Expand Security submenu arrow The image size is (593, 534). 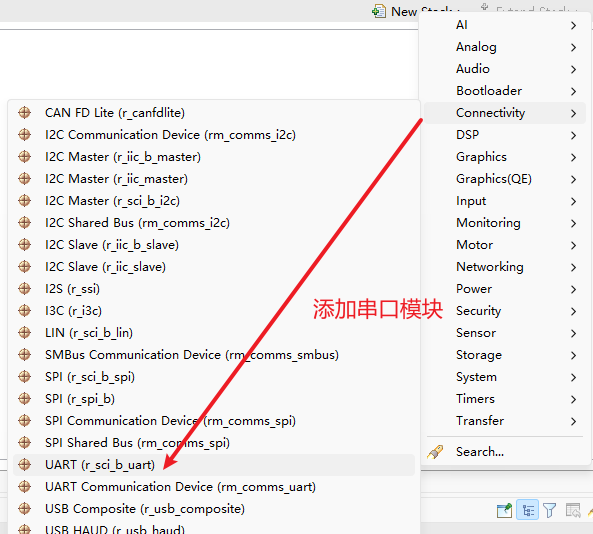tap(573, 311)
